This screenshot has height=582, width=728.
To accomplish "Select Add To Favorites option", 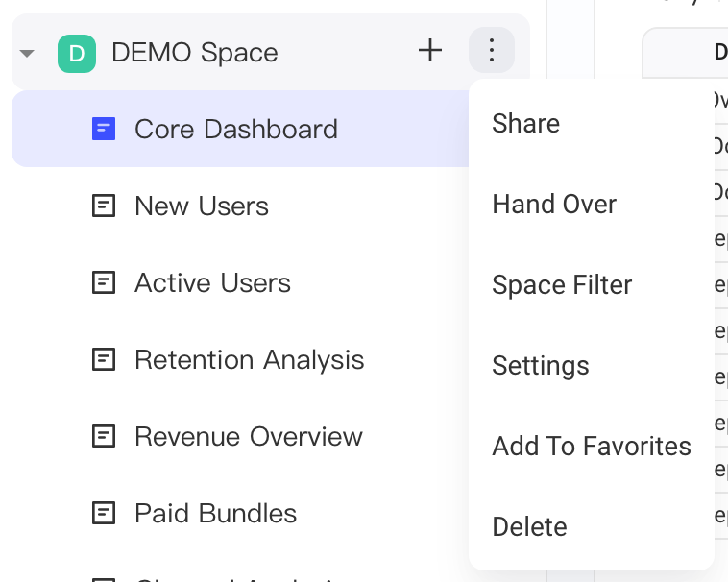I will coord(591,447).
